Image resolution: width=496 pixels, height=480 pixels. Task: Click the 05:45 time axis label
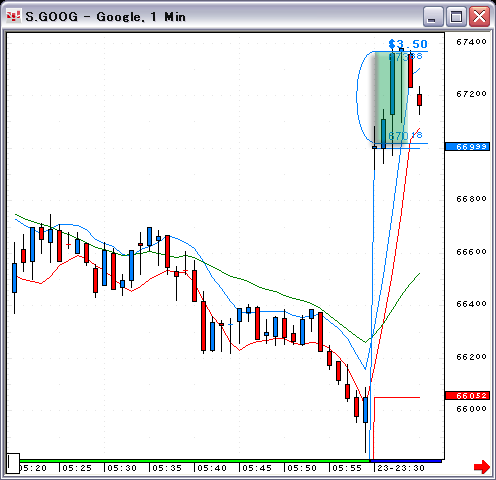coord(257,468)
